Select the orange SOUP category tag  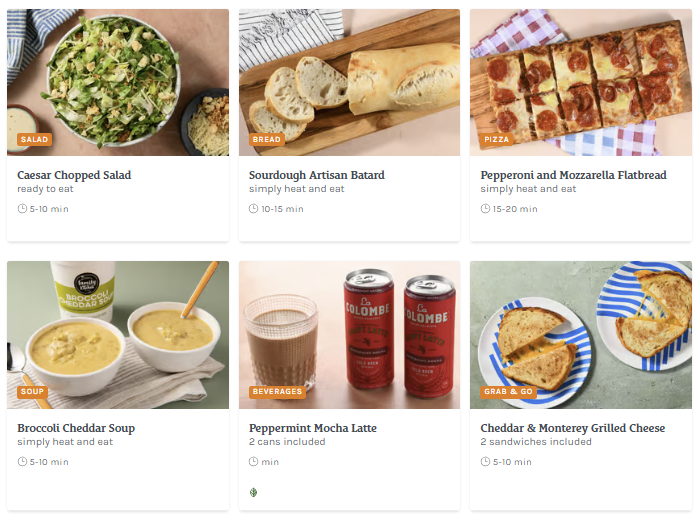tap(32, 392)
